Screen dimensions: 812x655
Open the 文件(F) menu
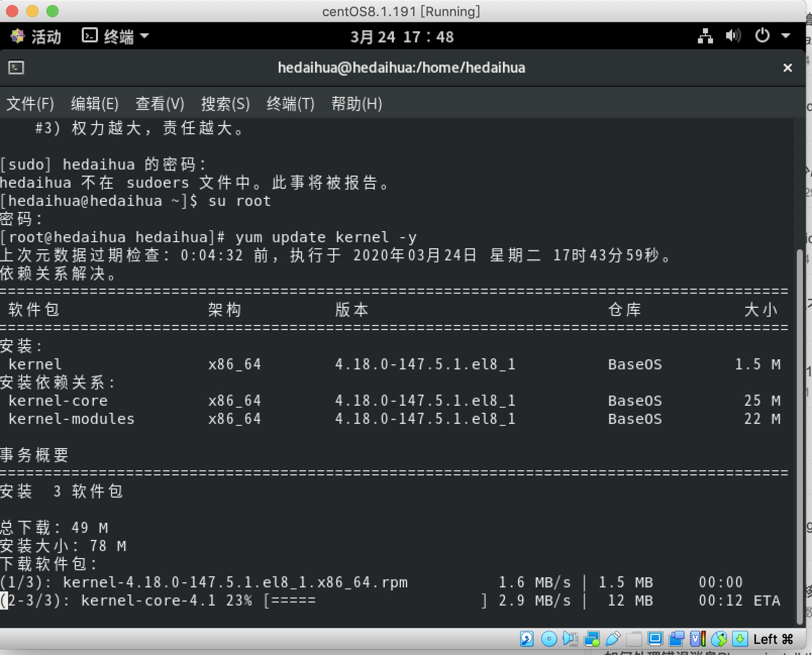[x=30, y=103]
